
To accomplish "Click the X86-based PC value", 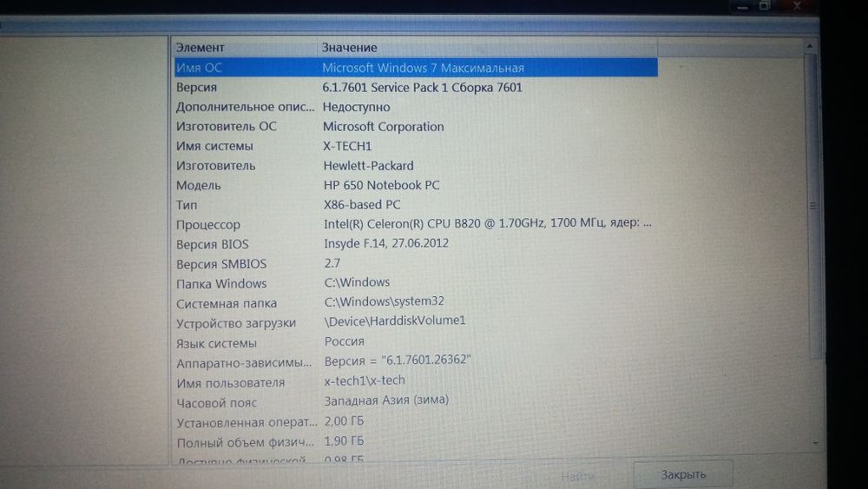I will tap(362, 204).
